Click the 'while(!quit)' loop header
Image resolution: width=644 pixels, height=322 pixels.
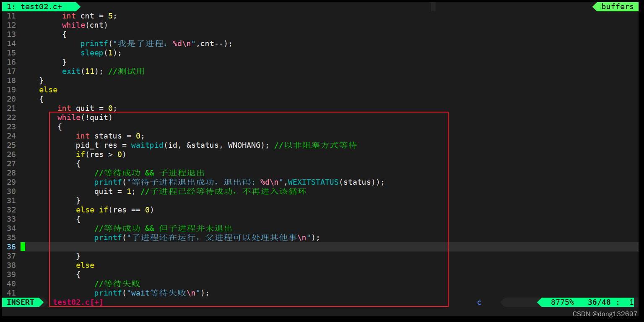coord(85,118)
